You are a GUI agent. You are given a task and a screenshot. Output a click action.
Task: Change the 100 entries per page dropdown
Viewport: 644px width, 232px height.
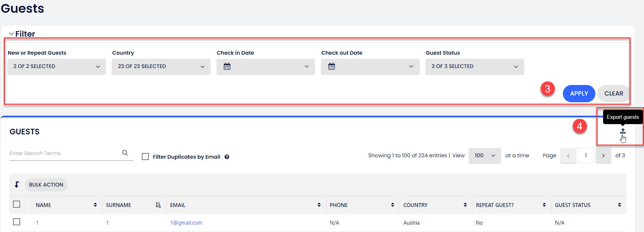[x=485, y=155]
